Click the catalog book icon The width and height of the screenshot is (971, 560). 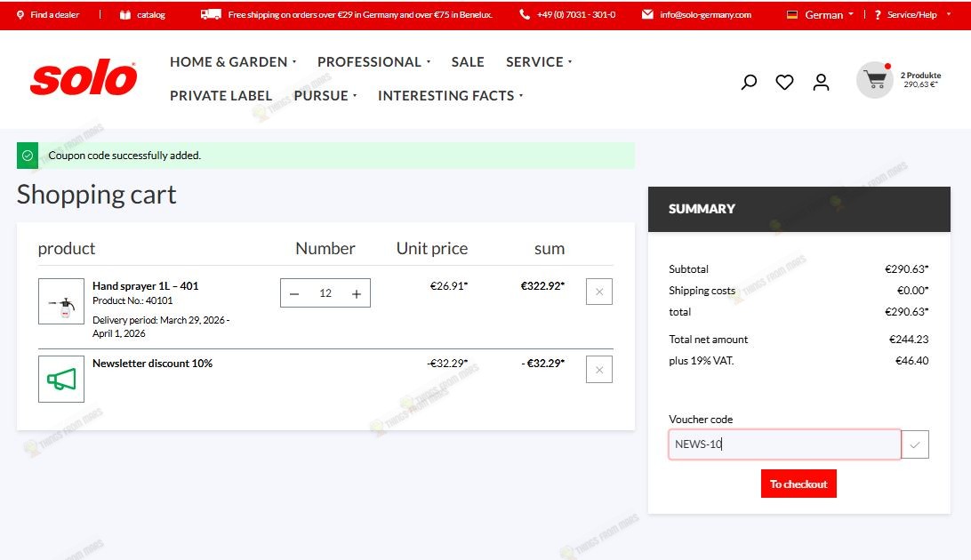point(125,14)
